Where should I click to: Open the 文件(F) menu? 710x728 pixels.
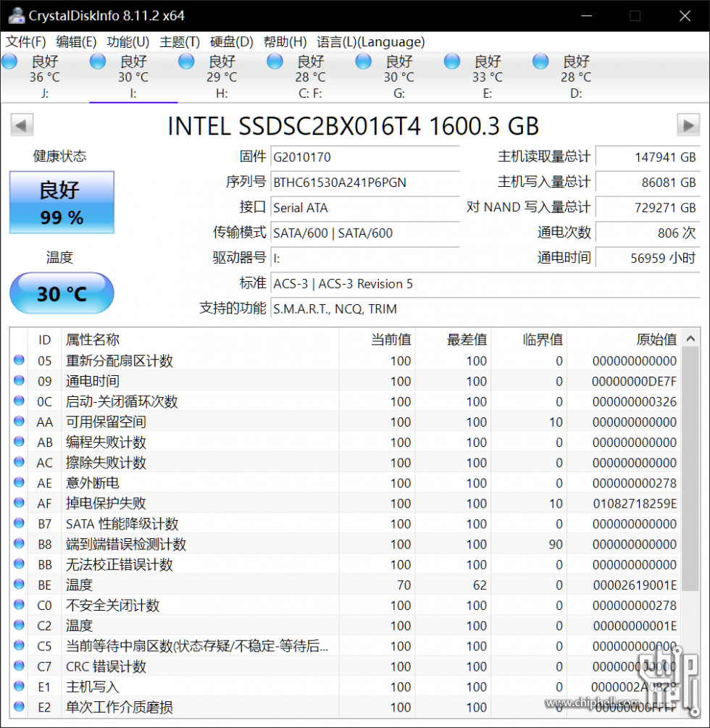tap(25, 42)
